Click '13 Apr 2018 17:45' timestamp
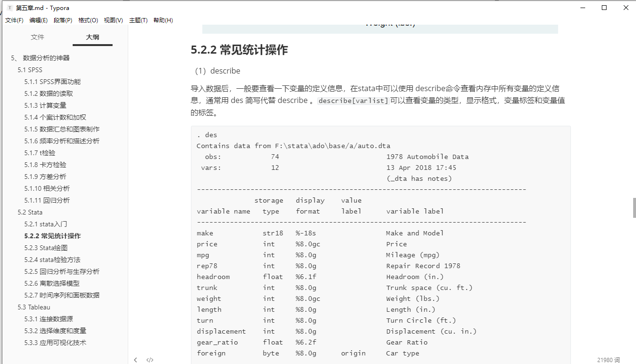The image size is (636, 364). (x=421, y=168)
